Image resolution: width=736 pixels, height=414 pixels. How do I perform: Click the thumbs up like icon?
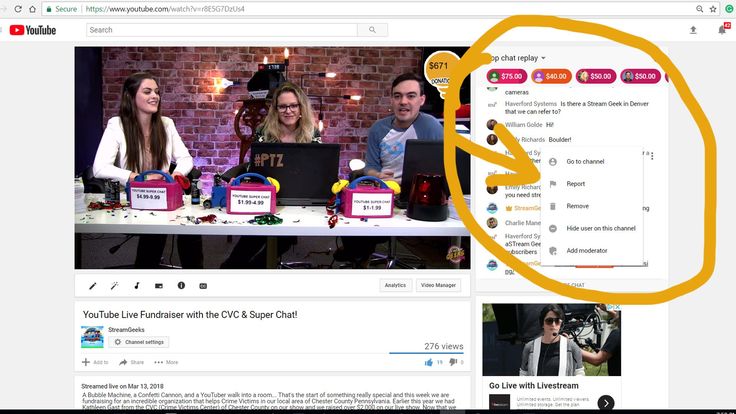point(429,362)
